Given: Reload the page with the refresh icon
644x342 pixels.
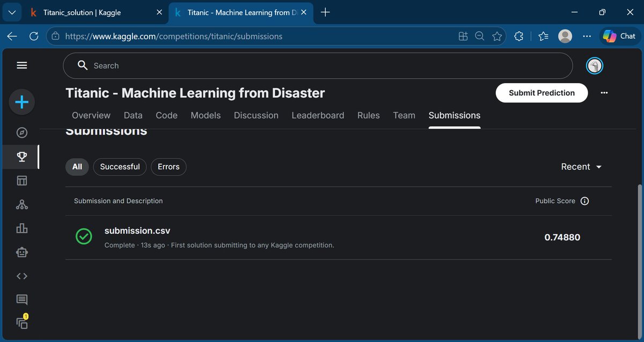Looking at the screenshot, I should pyautogui.click(x=34, y=36).
